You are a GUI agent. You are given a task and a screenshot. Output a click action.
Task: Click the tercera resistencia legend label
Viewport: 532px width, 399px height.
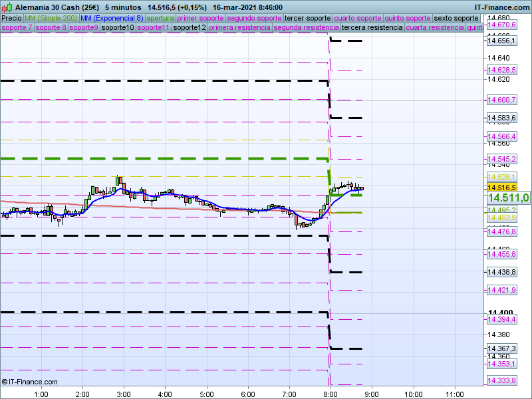371,28
